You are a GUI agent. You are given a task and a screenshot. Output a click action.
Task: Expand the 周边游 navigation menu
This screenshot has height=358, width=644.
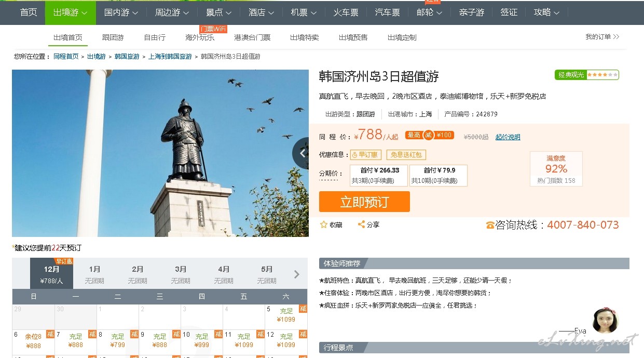(x=172, y=12)
